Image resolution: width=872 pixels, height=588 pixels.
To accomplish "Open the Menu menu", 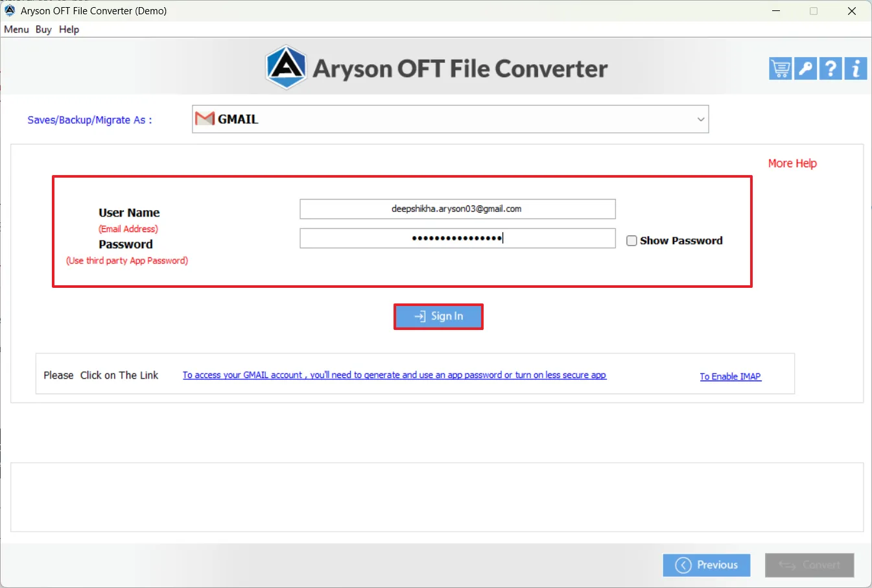I will pos(16,30).
